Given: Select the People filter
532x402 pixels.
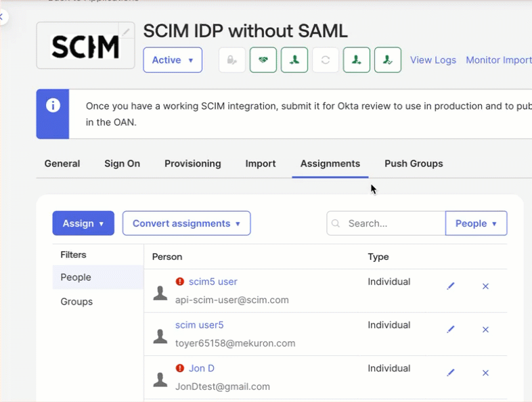Looking at the screenshot, I should 98,277.
